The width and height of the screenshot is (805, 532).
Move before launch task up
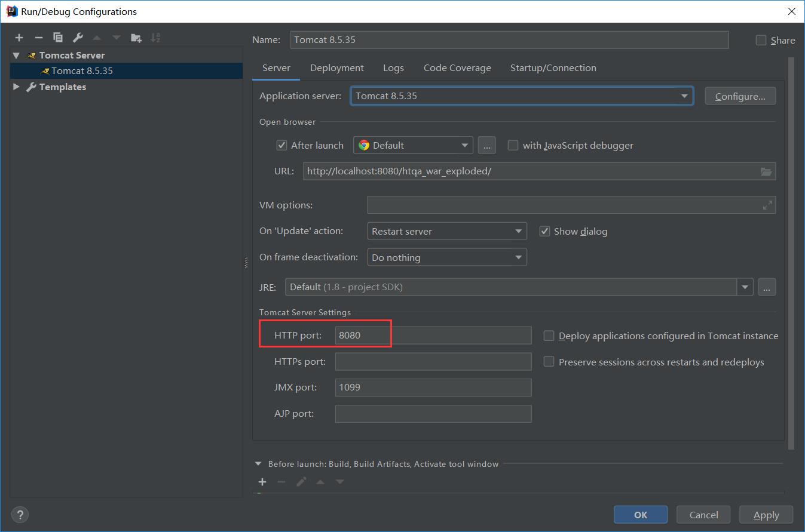[320, 482]
